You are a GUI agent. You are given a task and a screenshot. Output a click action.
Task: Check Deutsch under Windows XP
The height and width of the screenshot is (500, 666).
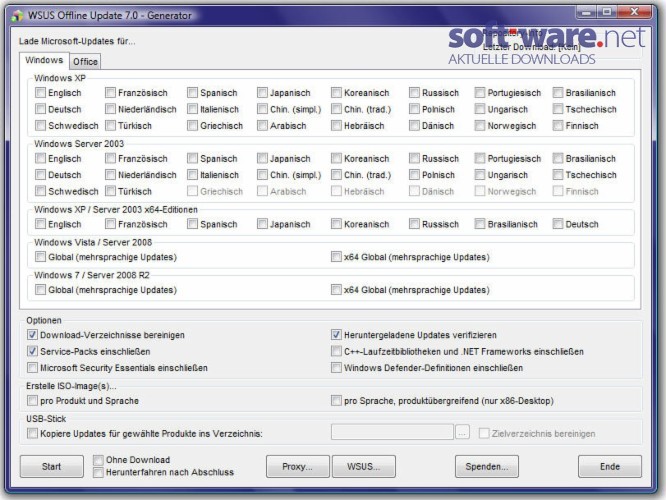coord(40,109)
